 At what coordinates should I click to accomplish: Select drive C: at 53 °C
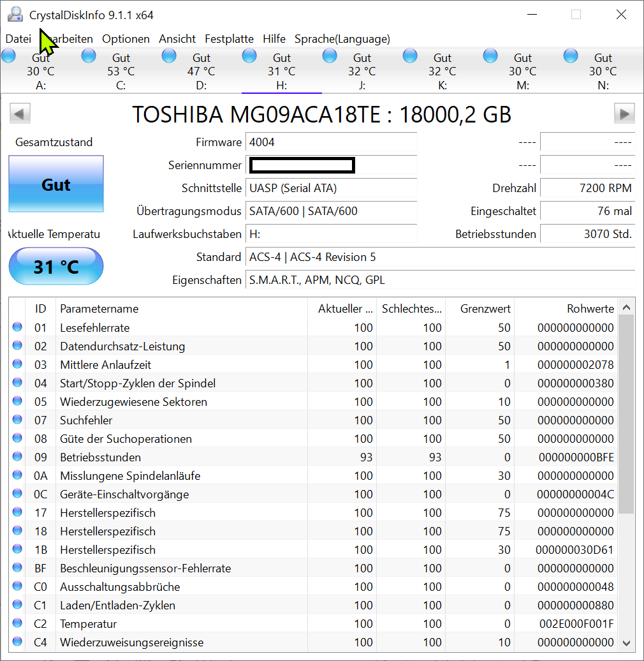pos(121,70)
